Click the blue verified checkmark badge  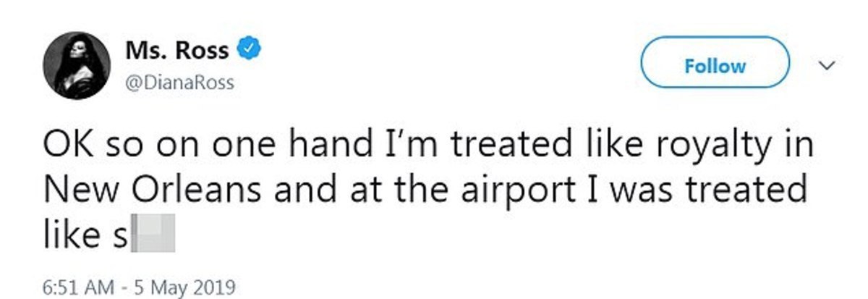(249, 51)
